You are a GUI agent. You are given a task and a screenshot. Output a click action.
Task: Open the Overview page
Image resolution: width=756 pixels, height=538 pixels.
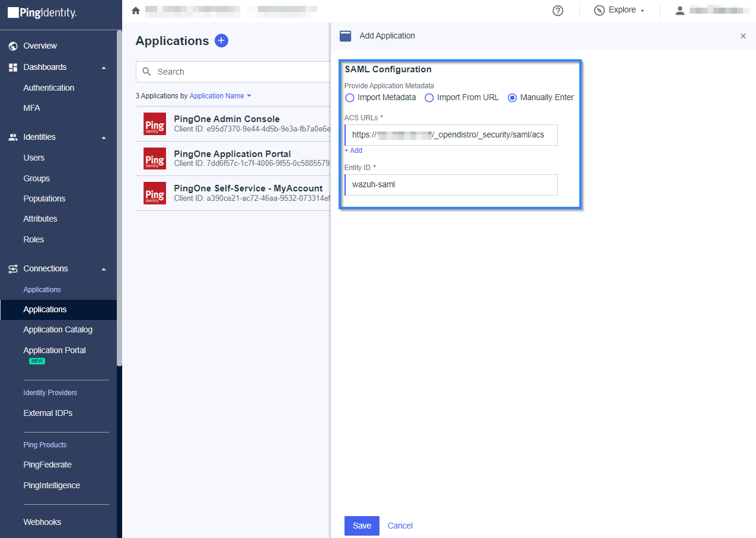(x=40, y=46)
